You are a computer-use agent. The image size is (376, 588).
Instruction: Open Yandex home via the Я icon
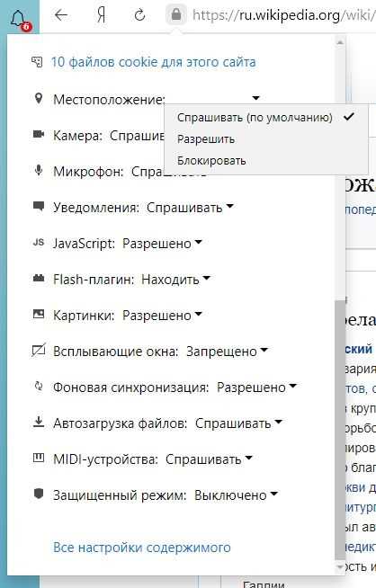point(101,15)
